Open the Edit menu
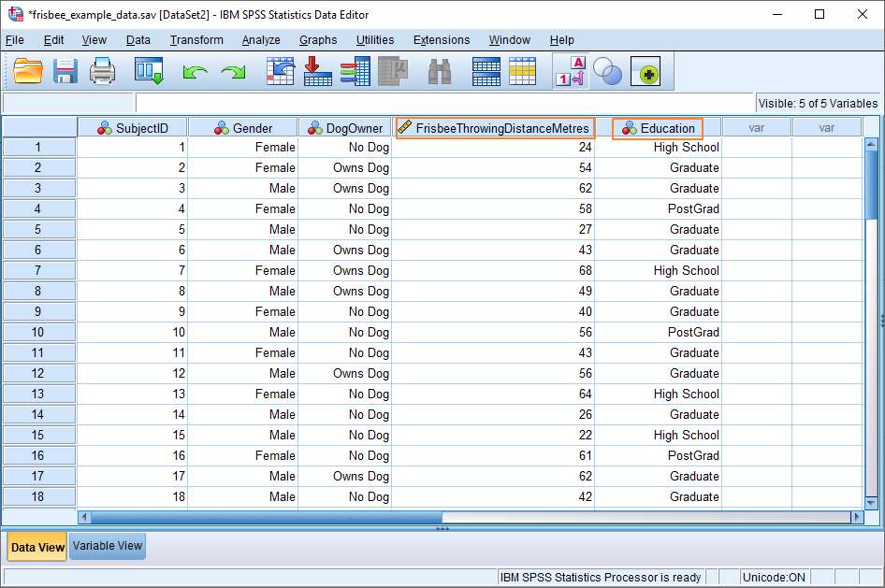Image resolution: width=885 pixels, height=588 pixels. point(53,40)
